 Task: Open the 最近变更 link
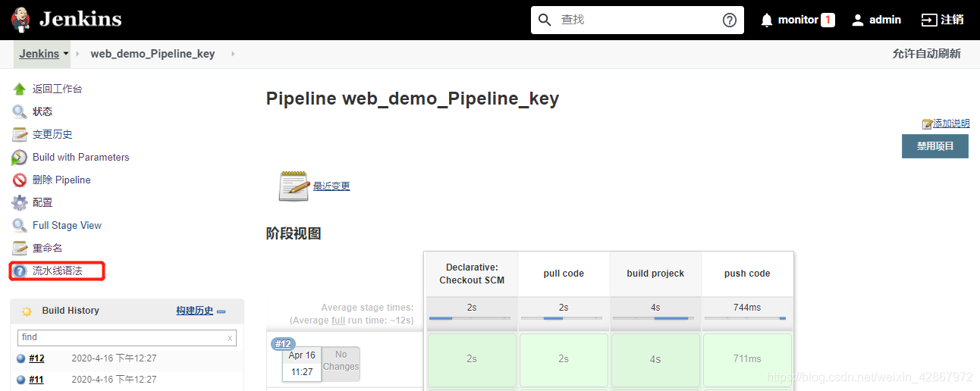[331, 186]
